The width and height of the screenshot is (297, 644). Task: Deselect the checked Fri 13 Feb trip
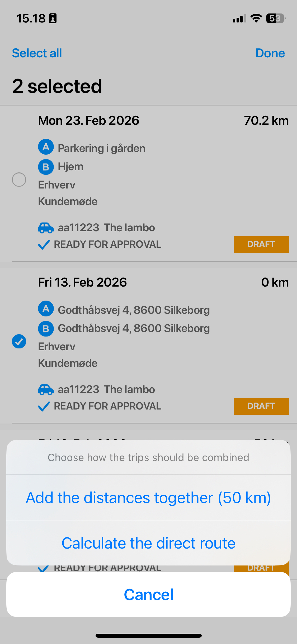pyautogui.click(x=19, y=341)
